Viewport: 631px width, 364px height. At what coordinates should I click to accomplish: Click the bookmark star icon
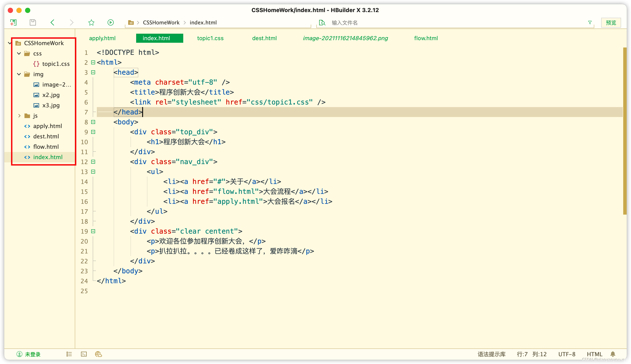tap(91, 22)
